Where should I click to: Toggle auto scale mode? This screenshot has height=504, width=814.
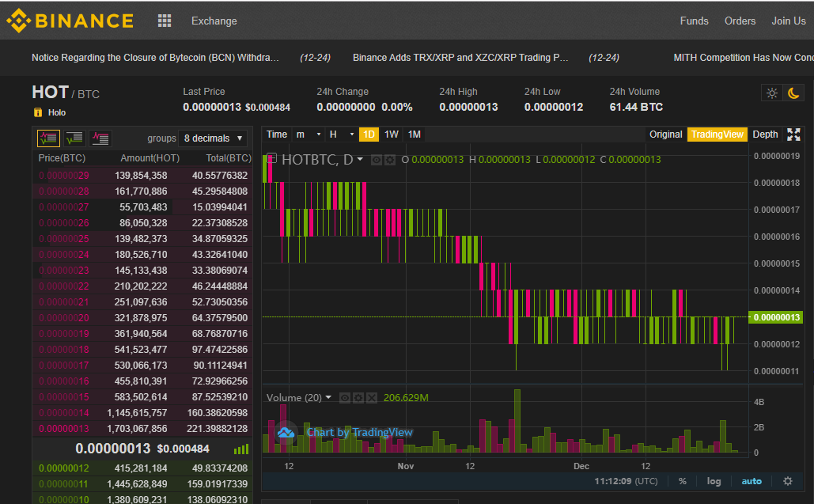click(x=752, y=481)
